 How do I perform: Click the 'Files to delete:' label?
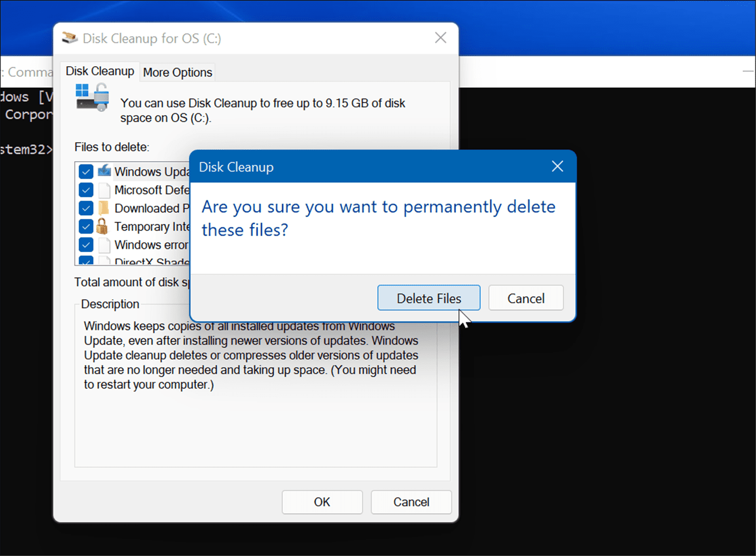tap(112, 147)
